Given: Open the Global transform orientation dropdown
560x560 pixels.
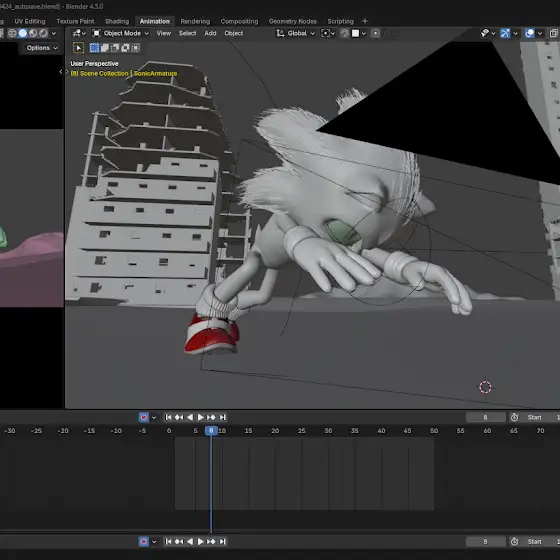Looking at the screenshot, I should coord(296,33).
